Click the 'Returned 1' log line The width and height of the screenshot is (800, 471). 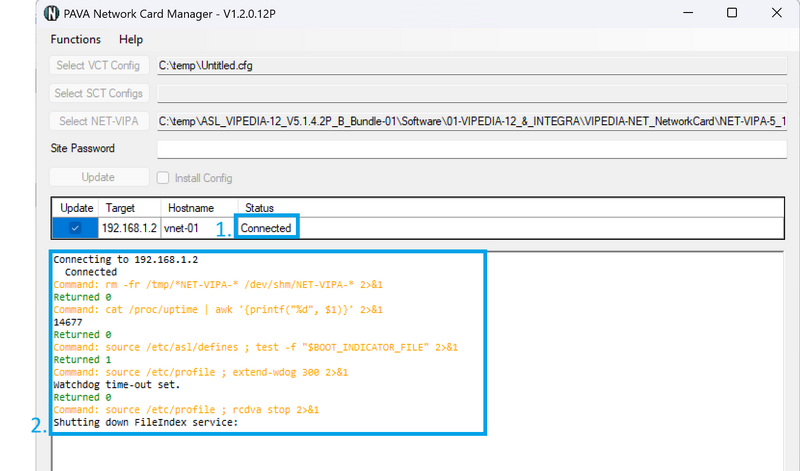coord(82,359)
